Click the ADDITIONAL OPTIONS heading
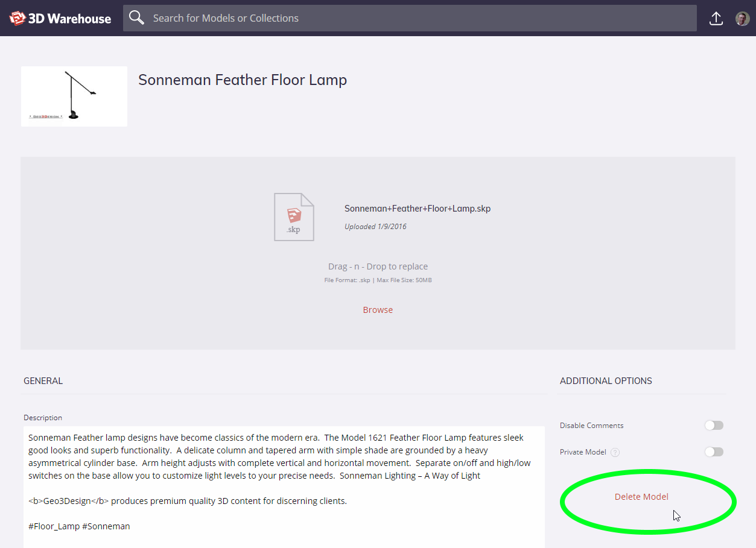The image size is (756, 548). [x=606, y=381]
